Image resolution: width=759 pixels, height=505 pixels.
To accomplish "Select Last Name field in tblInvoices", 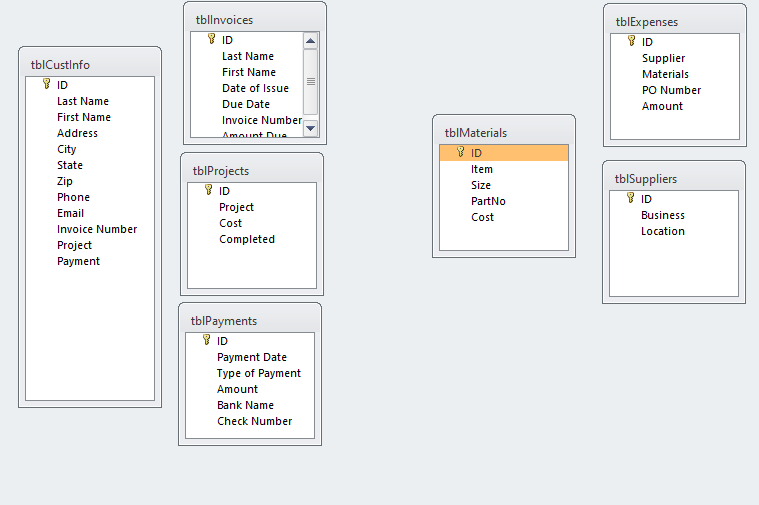I will coord(247,56).
